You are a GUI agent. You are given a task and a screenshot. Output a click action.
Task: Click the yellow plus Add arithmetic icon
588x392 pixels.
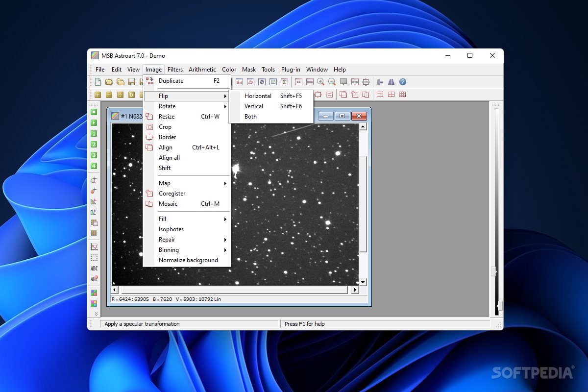98,95
